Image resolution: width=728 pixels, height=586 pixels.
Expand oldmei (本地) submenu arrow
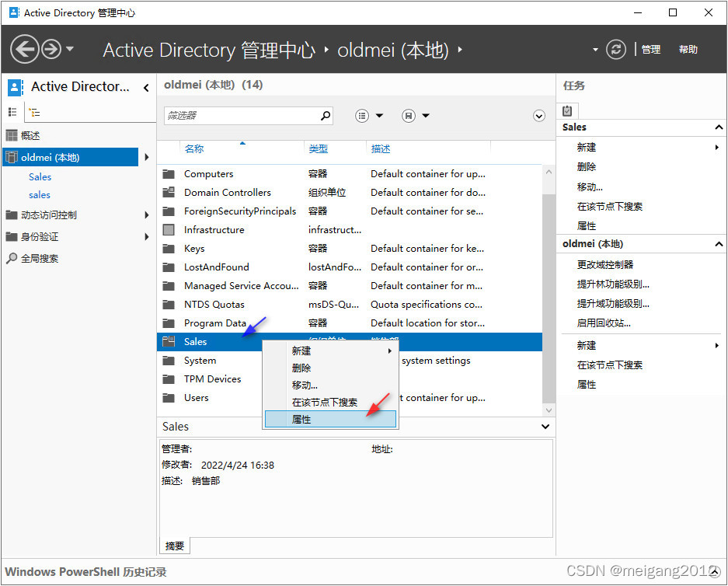[x=147, y=157]
